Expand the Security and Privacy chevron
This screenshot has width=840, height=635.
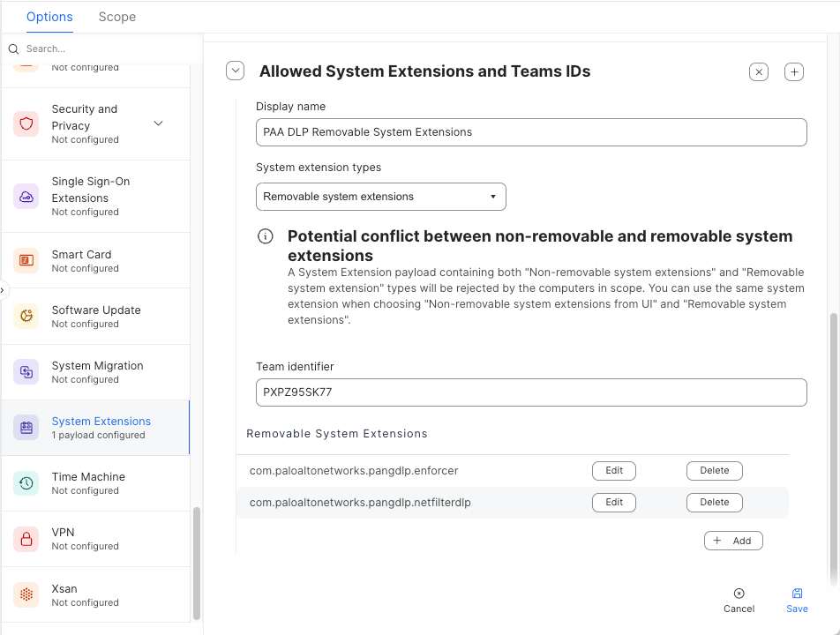[x=159, y=123]
